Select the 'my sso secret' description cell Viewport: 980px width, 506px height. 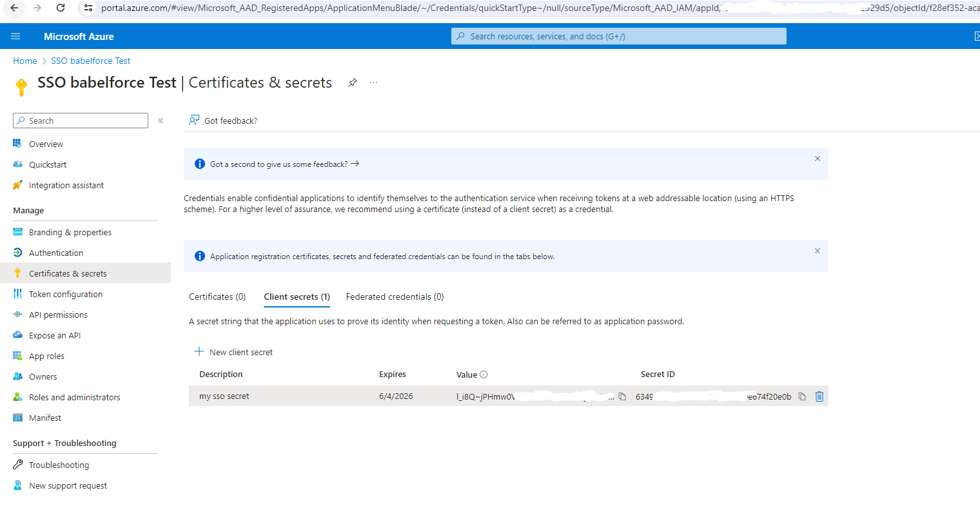[224, 396]
